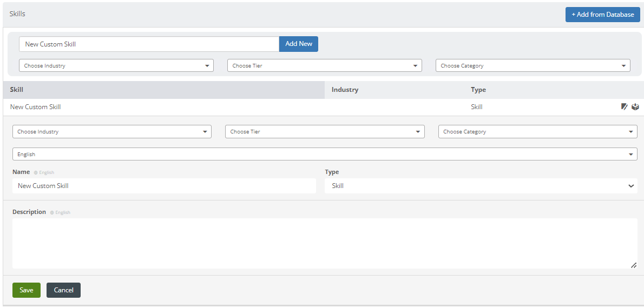Open the Type dropdown showing Skill
The width and height of the screenshot is (644, 308).
coord(481,186)
